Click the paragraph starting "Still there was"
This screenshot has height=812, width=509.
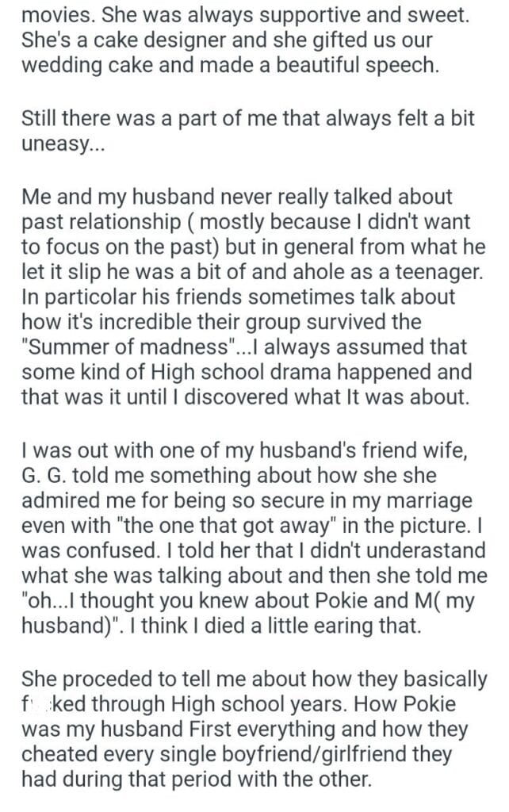tap(246, 132)
